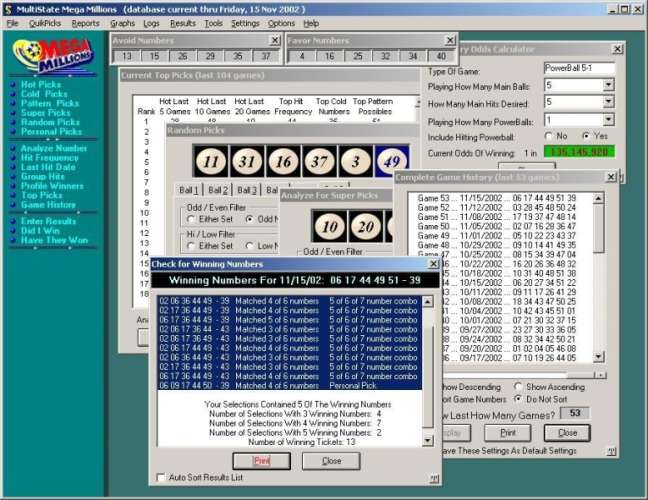Click random pick ball 3

click(355, 161)
